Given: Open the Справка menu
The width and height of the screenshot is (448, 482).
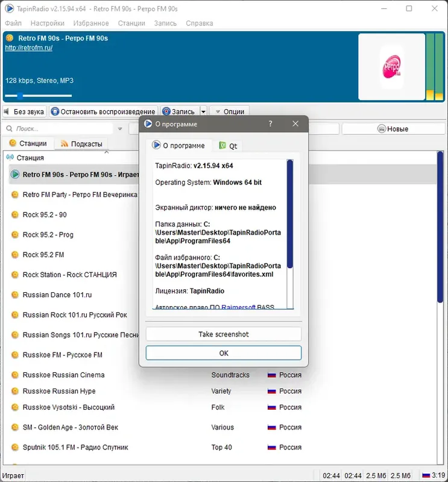Looking at the screenshot, I should coord(199,23).
